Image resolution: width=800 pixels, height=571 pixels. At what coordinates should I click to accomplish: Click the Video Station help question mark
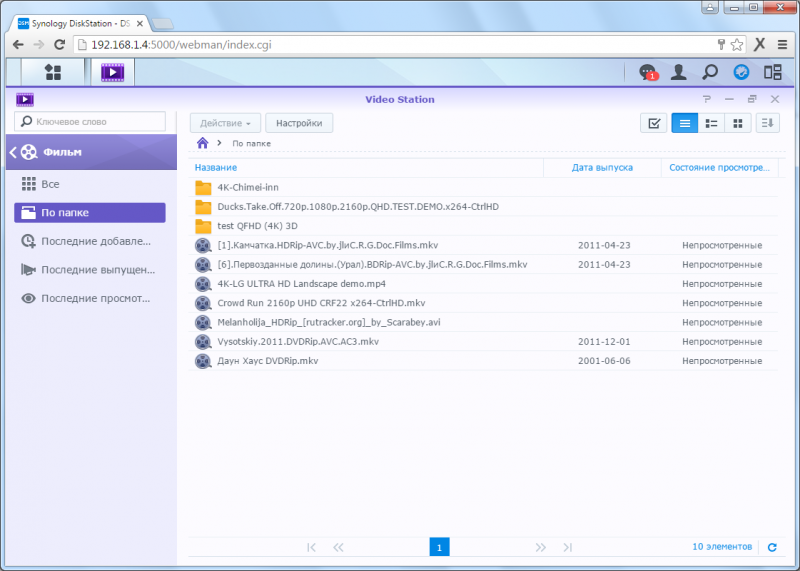point(706,99)
